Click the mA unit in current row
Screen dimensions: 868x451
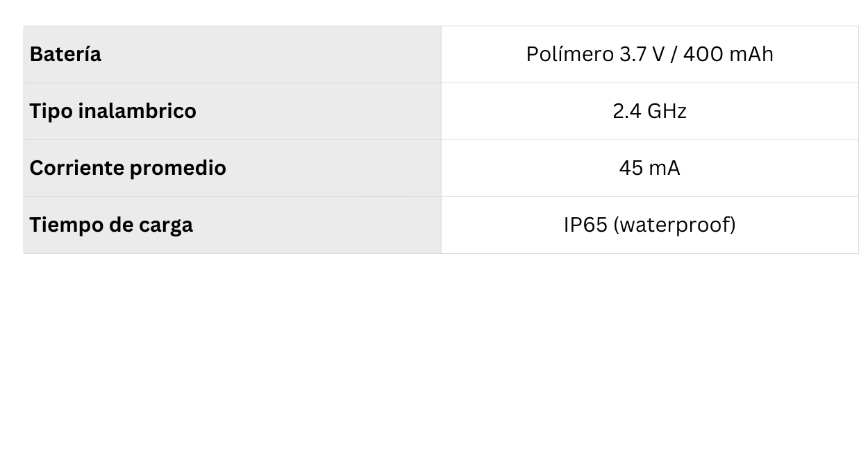(665, 169)
